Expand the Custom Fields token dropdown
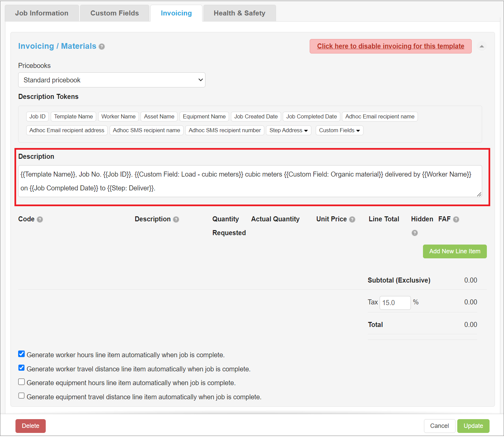 point(339,130)
